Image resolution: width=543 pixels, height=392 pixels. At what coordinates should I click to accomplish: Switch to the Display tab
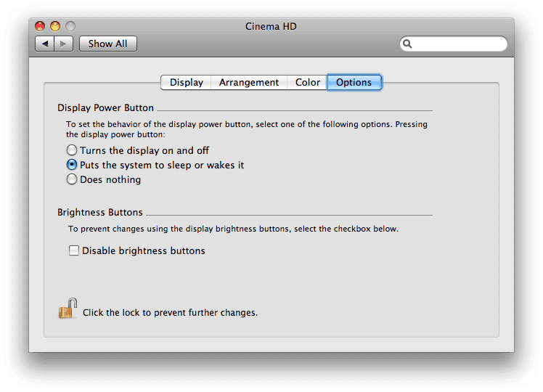coord(187,82)
